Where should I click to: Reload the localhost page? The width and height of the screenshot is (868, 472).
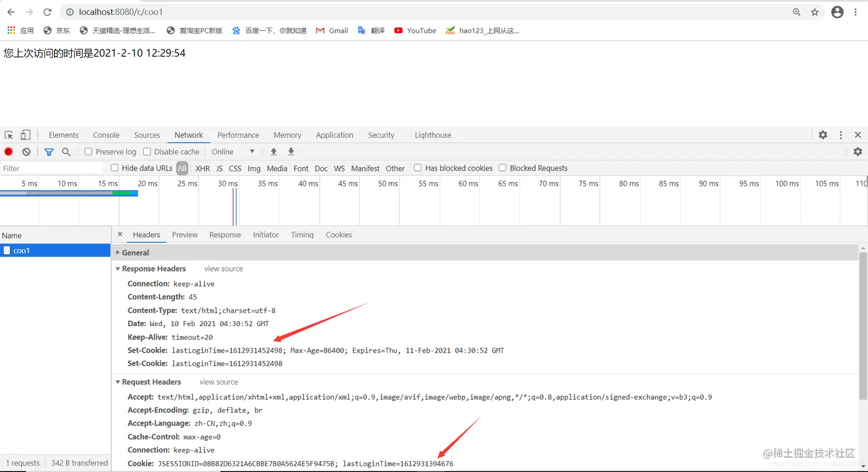(48, 12)
